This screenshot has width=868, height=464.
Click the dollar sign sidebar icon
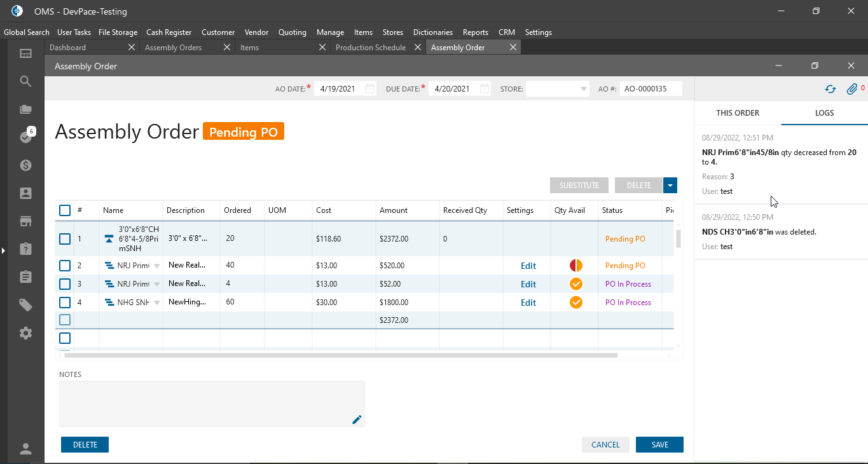tap(25, 165)
